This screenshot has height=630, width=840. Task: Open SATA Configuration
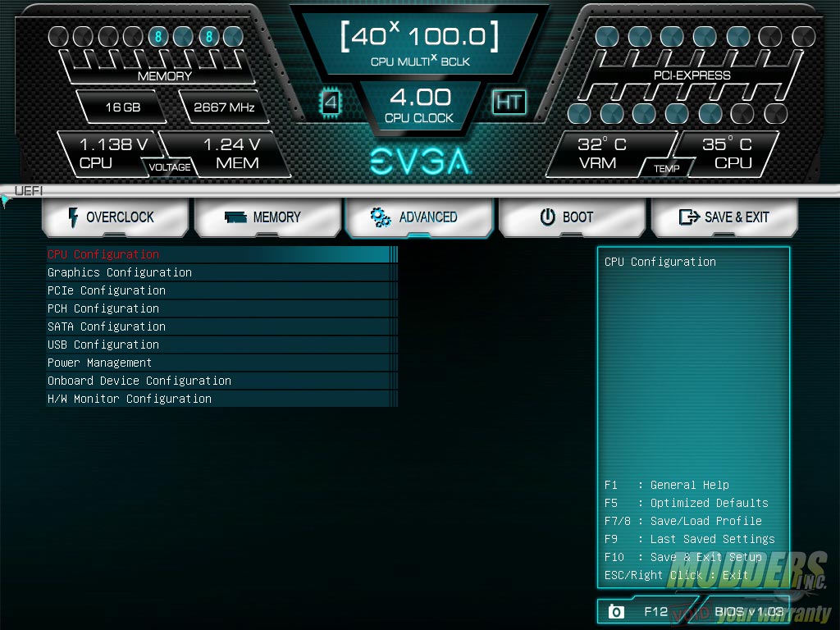coord(221,326)
